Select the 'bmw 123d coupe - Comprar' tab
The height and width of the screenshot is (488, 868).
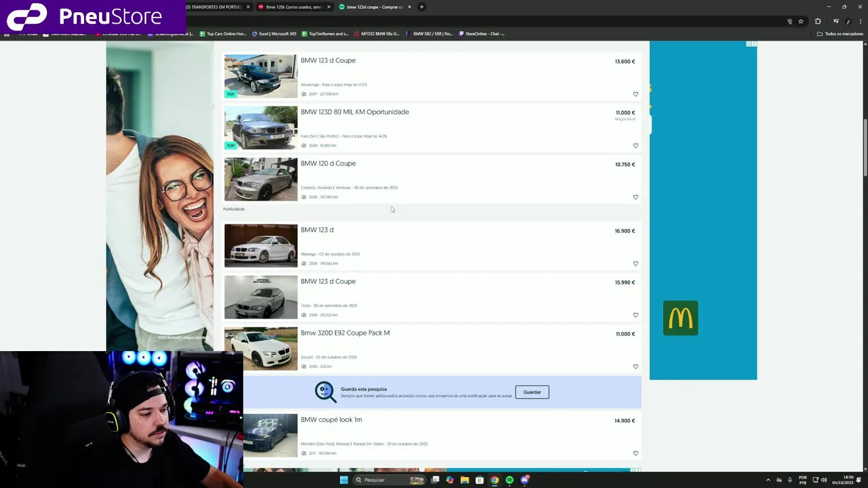point(375,7)
